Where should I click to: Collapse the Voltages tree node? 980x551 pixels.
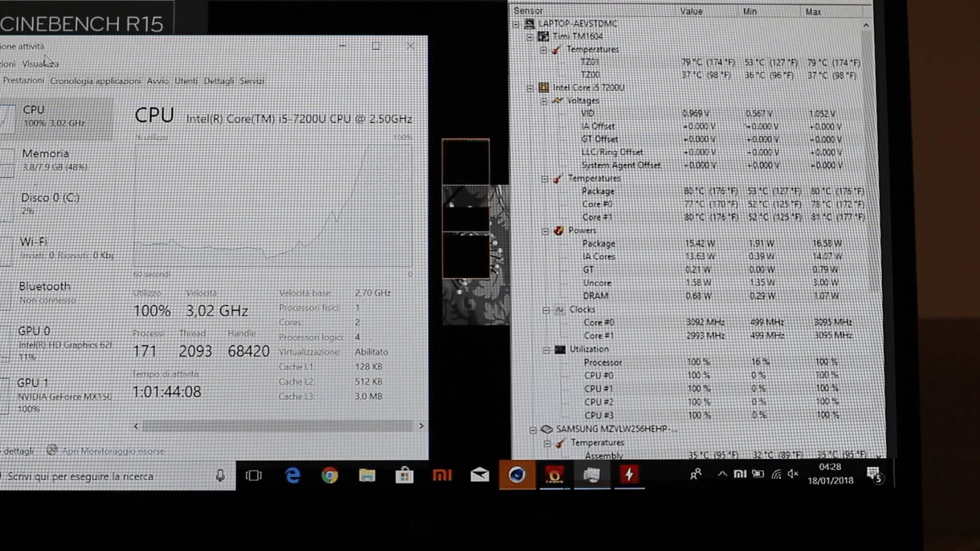pyautogui.click(x=544, y=101)
